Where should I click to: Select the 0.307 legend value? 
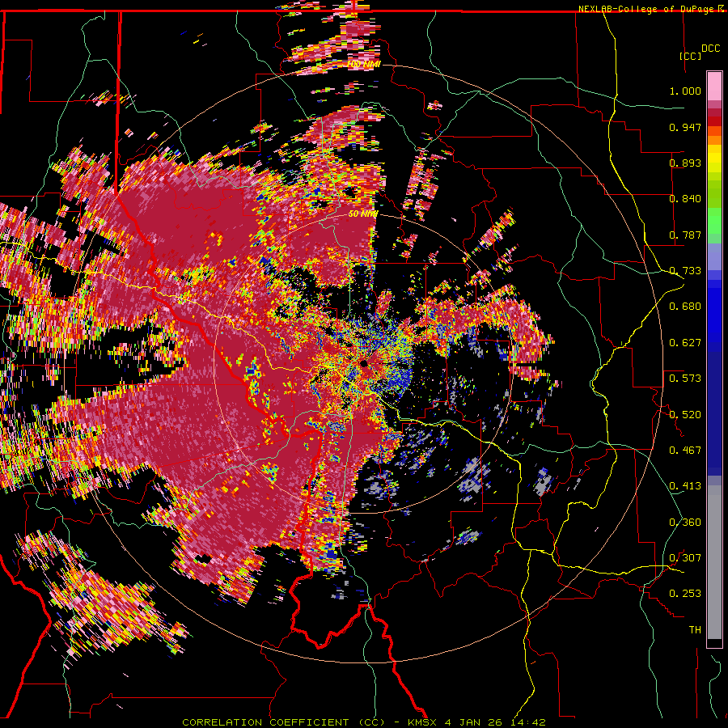(x=685, y=558)
